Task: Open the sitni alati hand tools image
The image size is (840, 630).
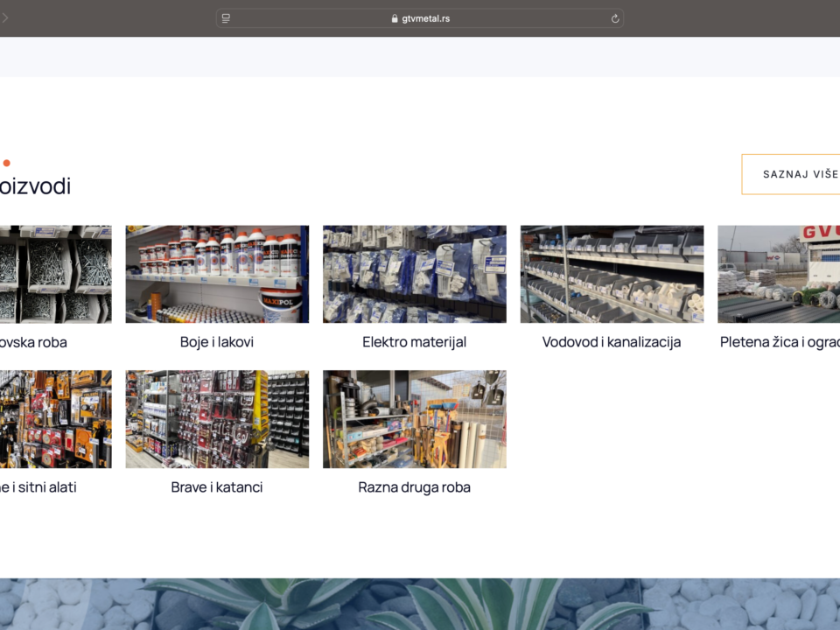Action: pos(55,419)
